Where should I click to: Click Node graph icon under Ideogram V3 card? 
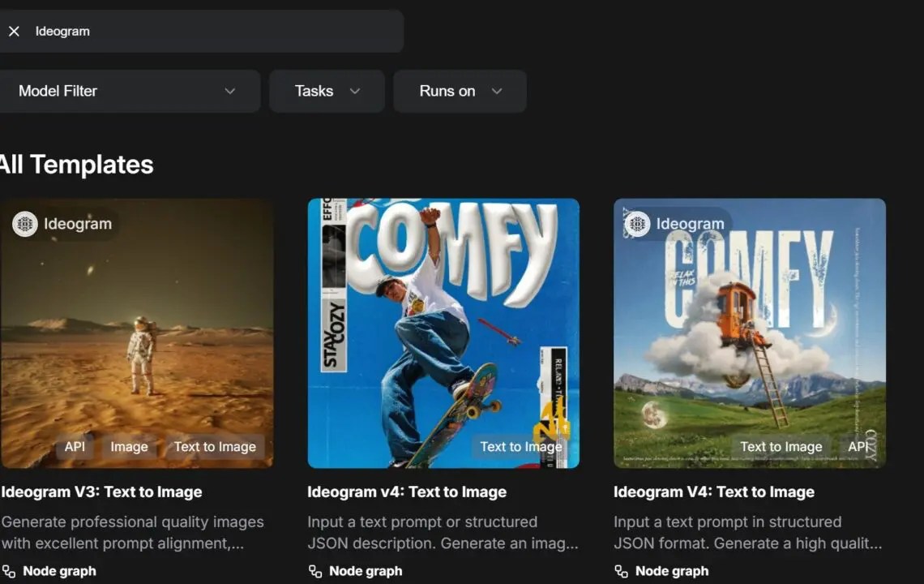(9, 571)
